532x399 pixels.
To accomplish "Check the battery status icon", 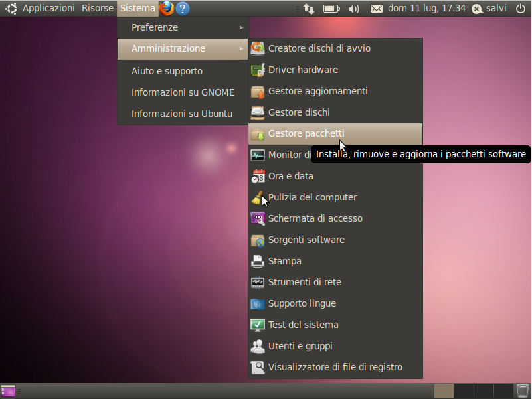I will tap(331, 9).
